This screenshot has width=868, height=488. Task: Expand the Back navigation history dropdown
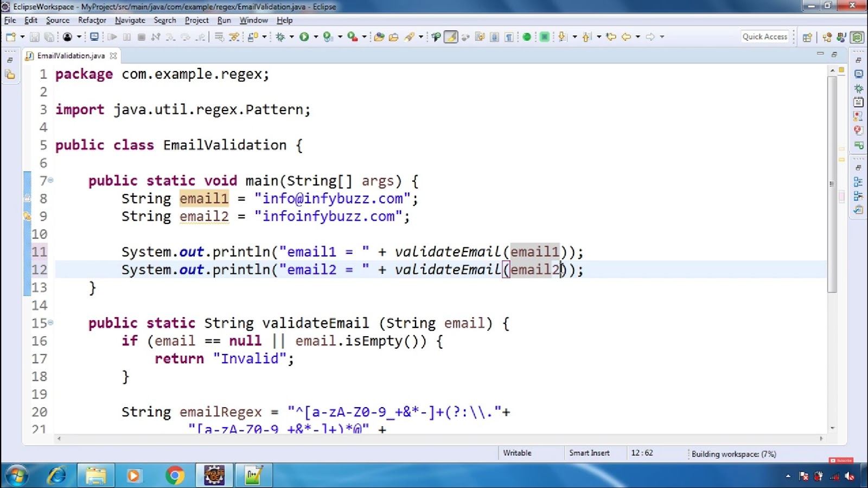tap(637, 36)
